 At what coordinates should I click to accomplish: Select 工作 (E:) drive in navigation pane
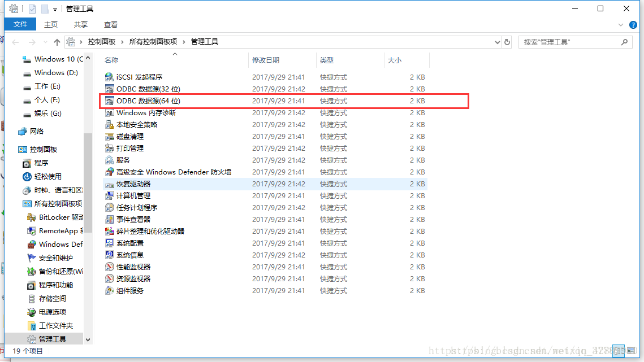[42, 86]
